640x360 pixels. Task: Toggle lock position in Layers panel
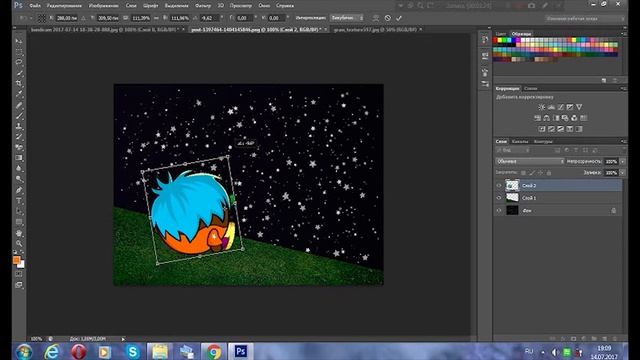click(x=540, y=173)
